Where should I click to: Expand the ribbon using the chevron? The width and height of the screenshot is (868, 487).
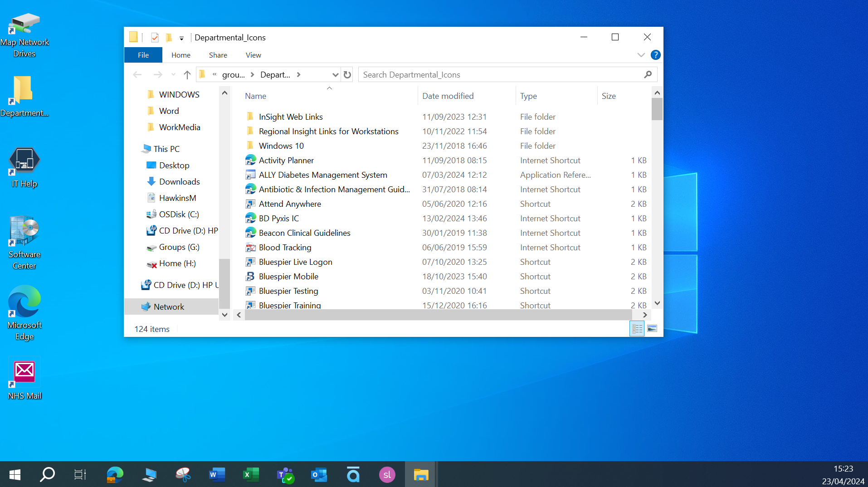(x=641, y=55)
